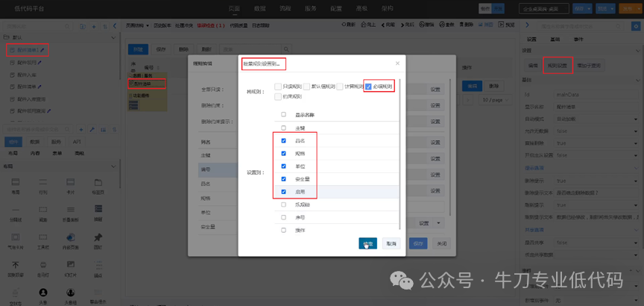Open the dropdown arrow beside top 保存 button

[x=590, y=9]
